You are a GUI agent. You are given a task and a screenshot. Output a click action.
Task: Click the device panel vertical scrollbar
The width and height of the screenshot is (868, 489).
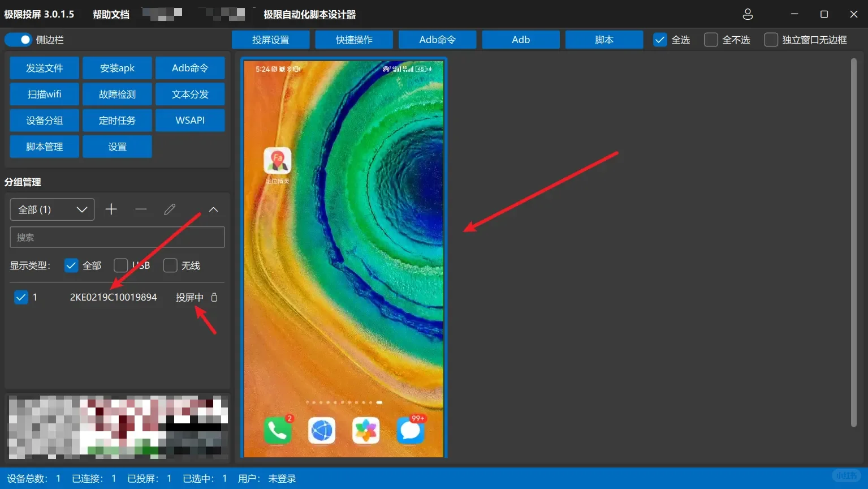click(854, 242)
